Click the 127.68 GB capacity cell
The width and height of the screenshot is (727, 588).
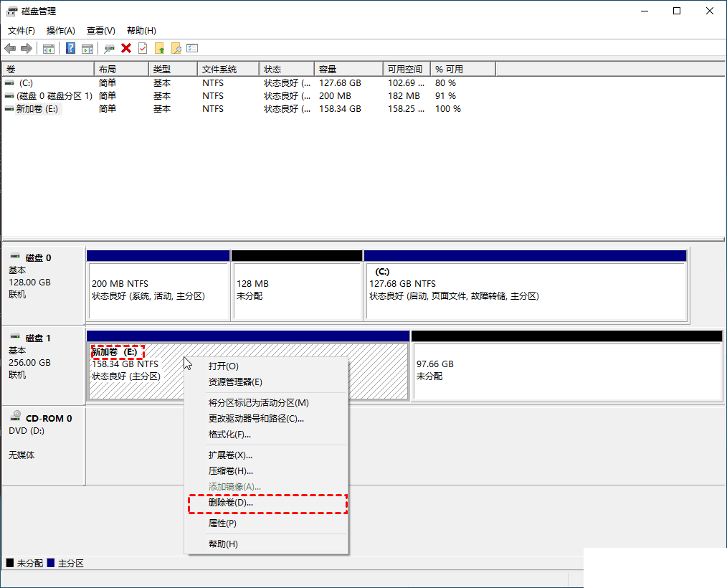click(x=340, y=83)
